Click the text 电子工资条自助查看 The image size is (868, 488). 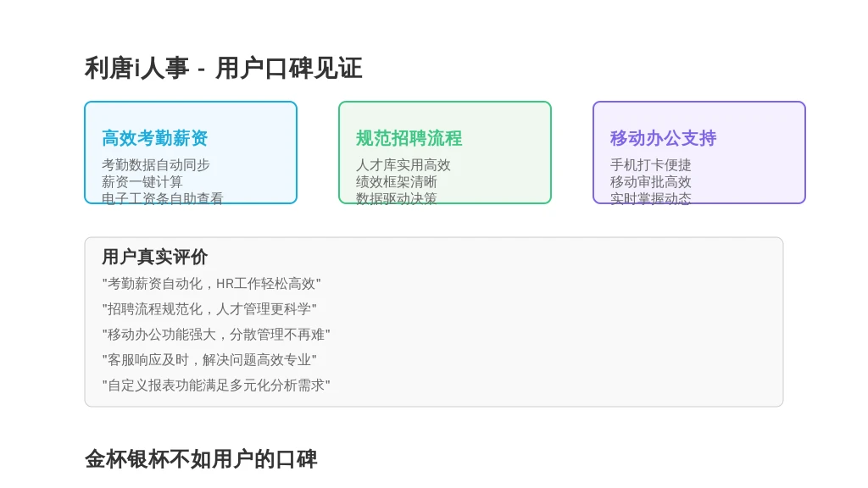point(162,198)
